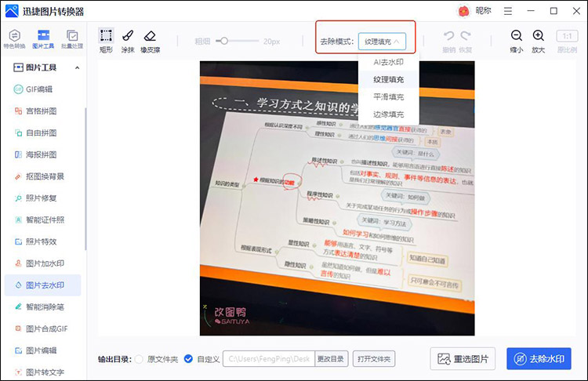Click the 缩小 zoom out icon
The height and width of the screenshot is (381, 588).
coord(517,36)
